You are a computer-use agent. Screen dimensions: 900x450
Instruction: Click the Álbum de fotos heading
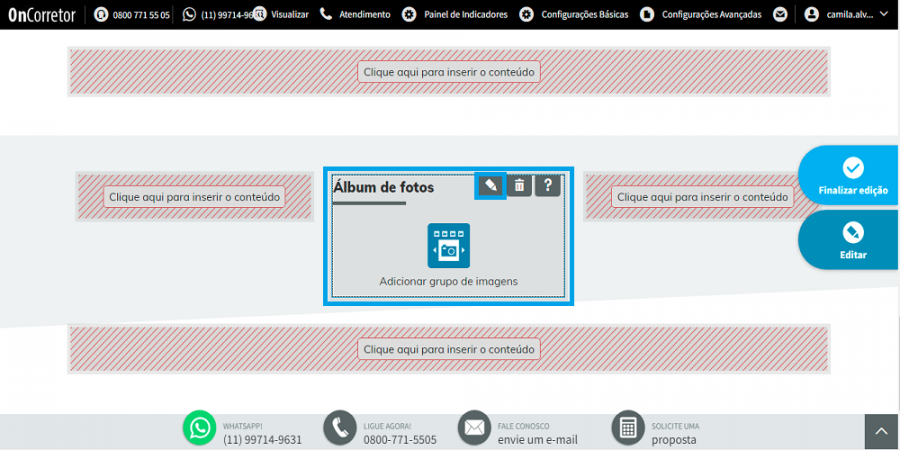(383, 187)
